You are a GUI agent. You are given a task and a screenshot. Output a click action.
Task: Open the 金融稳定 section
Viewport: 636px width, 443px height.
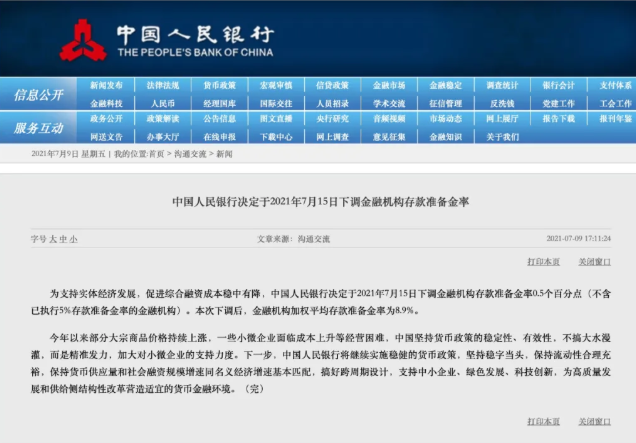click(x=446, y=85)
